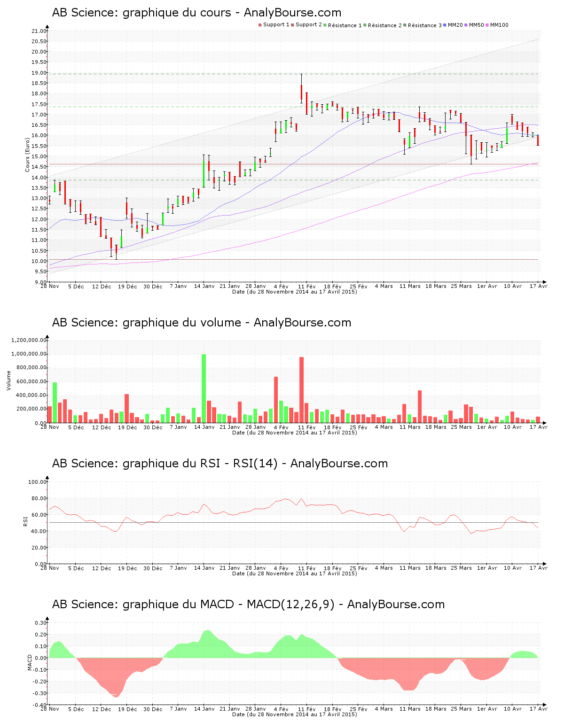This screenshot has width=564, height=728.
Task: Select the MM50 legend label
Action: click(x=477, y=25)
